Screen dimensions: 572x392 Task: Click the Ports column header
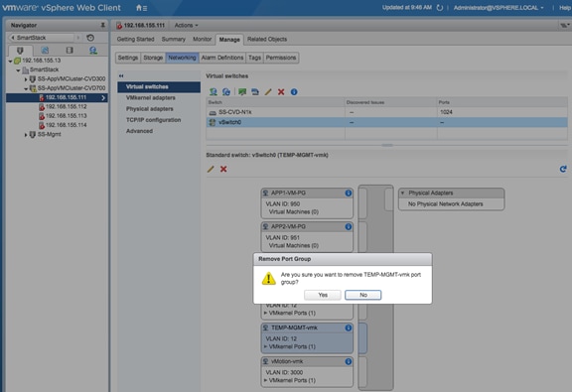pos(501,102)
